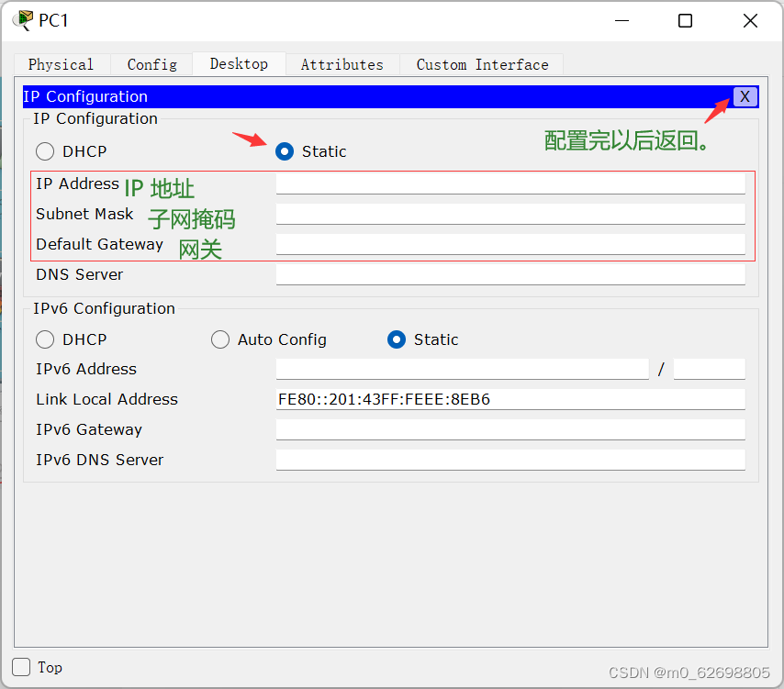This screenshot has height=689, width=784.
Task: Switch to the Physical tab
Action: coord(61,64)
